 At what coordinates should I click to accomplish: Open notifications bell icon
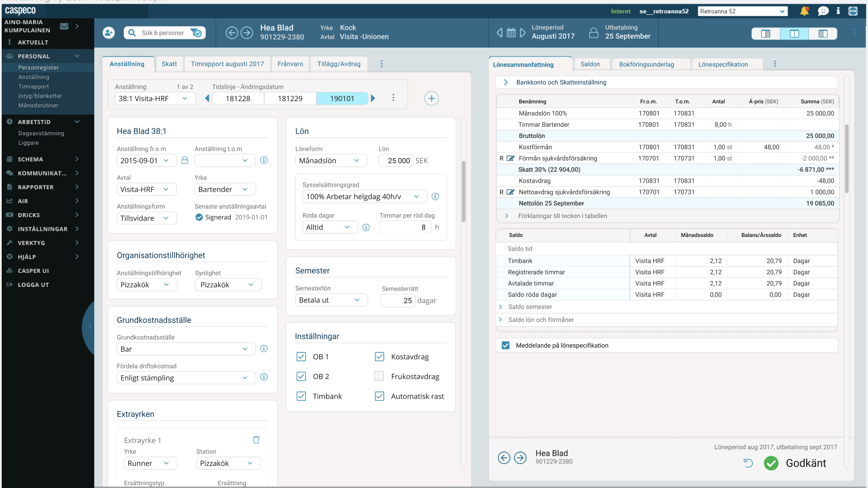(x=804, y=11)
